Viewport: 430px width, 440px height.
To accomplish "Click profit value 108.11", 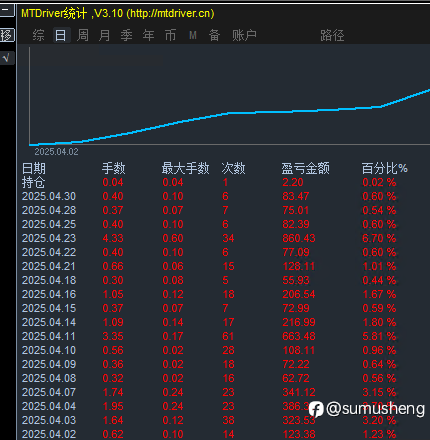I will tap(299, 350).
